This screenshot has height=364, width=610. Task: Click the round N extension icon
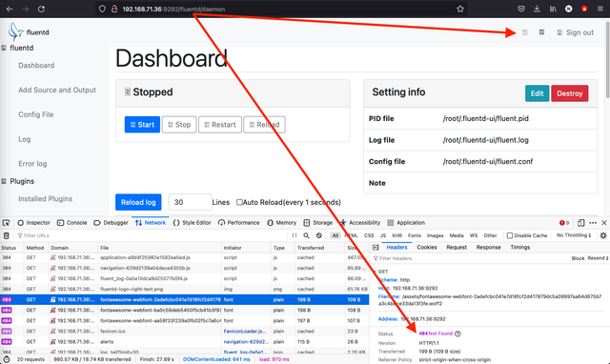pyautogui.click(x=568, y=9)
